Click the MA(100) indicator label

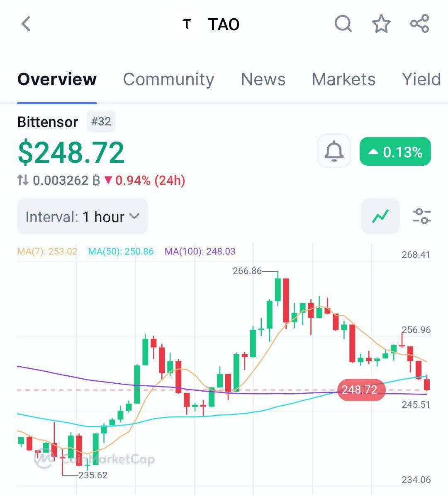click(x=200, y=251)
